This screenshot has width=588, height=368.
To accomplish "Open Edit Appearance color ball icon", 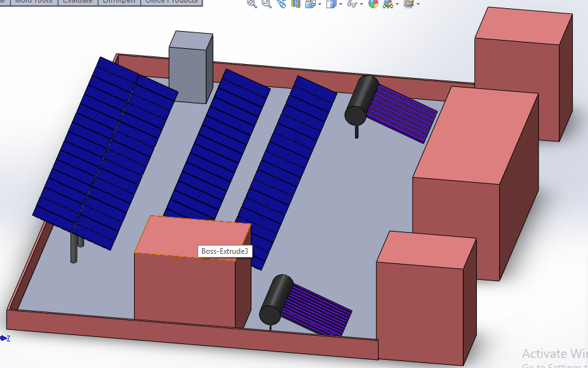I will (373, 4).
